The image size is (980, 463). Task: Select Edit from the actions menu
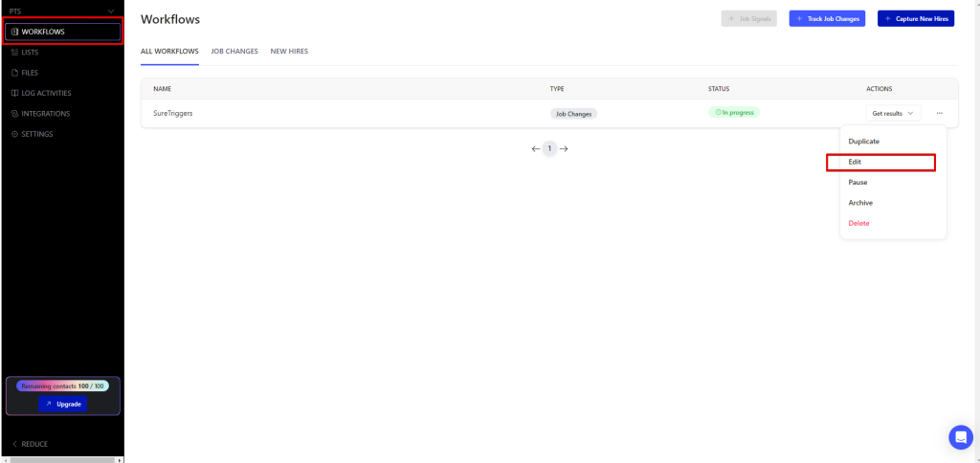pyautogui.click(x=856, y=162)
